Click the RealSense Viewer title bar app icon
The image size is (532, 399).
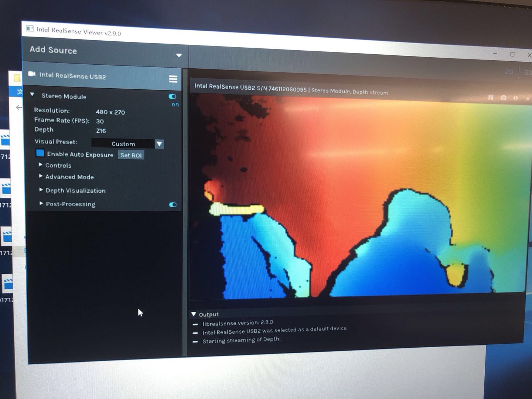tap(30, 29)
